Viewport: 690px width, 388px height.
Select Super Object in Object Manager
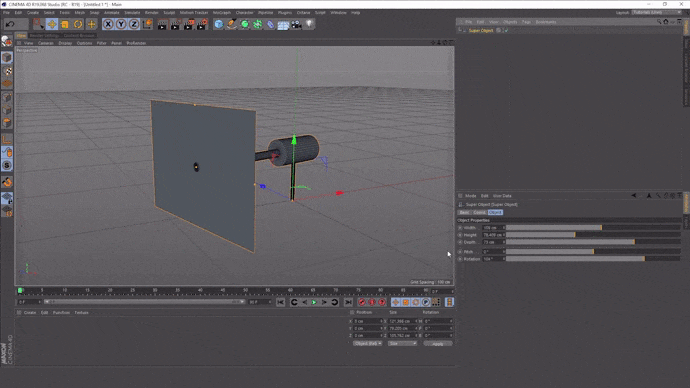point(481,31)
